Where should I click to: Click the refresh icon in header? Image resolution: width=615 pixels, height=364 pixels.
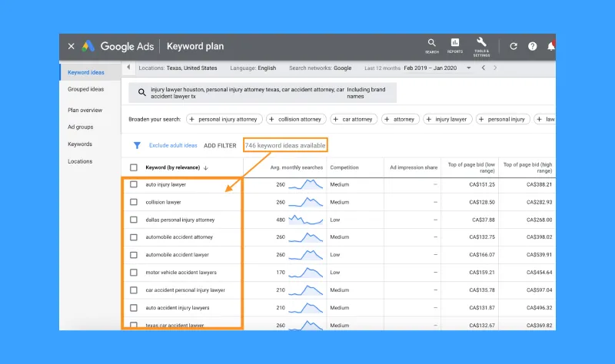pyautogui.click(x=514, y=46)
